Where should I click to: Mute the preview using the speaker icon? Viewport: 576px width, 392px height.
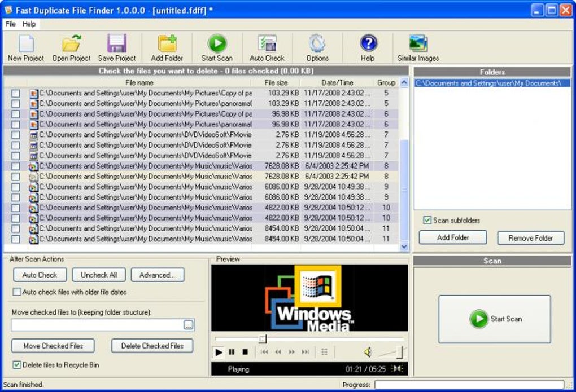[x=368, y=353]
